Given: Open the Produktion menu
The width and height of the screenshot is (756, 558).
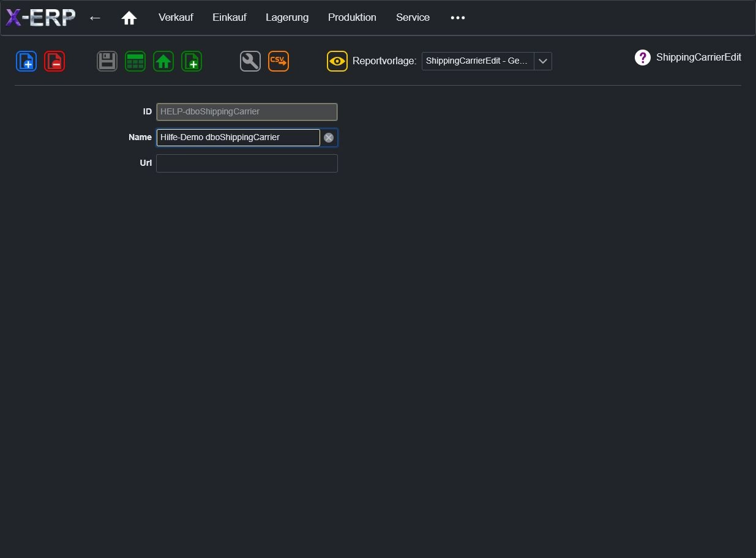Looking at the screenshot, I should click(x=352, y=18).
